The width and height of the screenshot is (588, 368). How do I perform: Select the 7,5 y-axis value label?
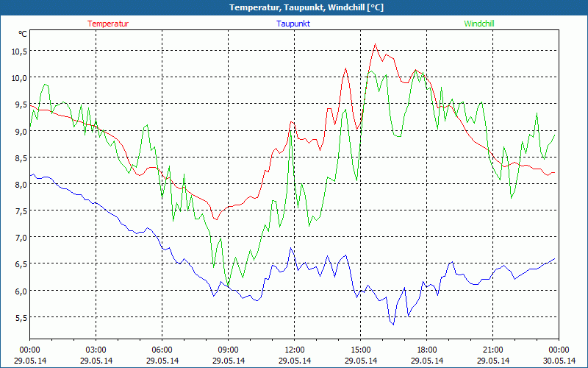pyautogui.click(x=19, y=211)
